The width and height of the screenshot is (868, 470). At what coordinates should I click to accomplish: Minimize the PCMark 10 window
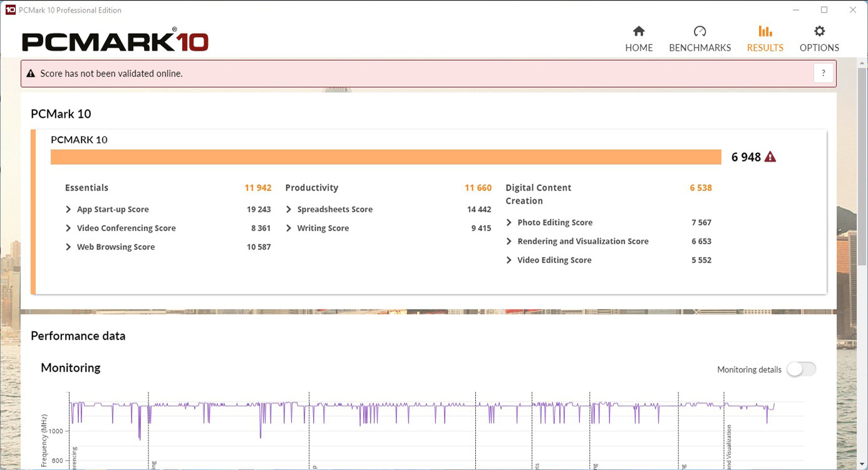(795, 10)
